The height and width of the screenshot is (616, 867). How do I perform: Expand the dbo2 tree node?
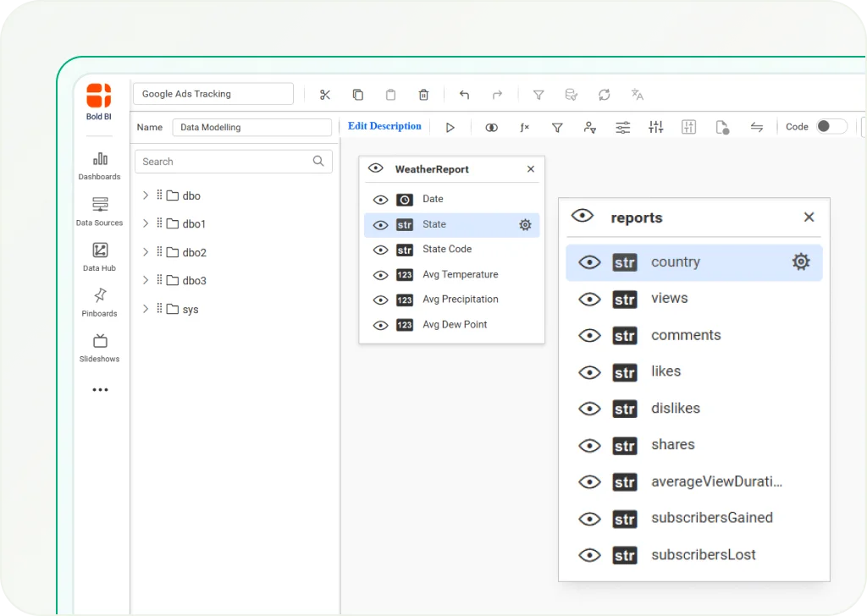[146, 252]
